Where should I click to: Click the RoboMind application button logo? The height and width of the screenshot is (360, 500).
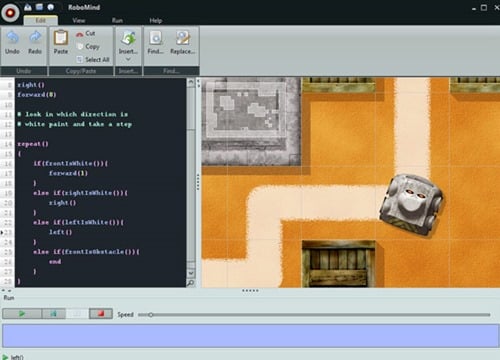coord(10,13)
